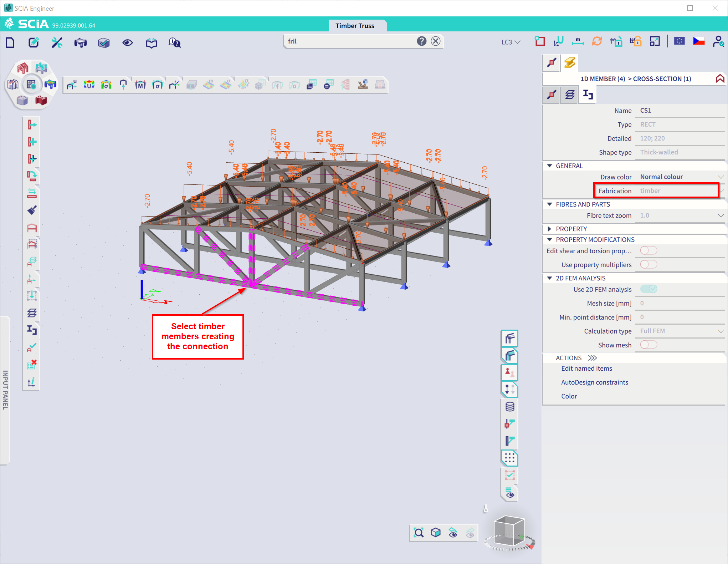Viewport: 728px width, 564px height.
Task: Click the Czech flag language icon
Action: (698, 41)
